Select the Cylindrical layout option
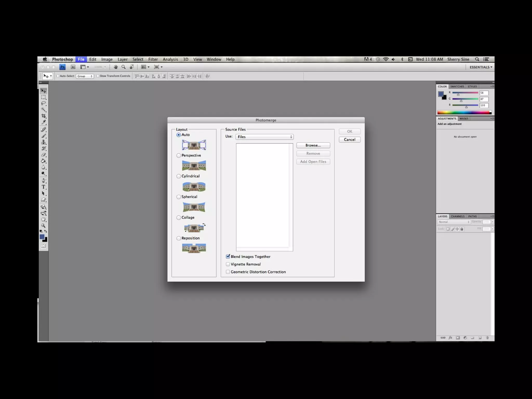 tap(179, 176)
